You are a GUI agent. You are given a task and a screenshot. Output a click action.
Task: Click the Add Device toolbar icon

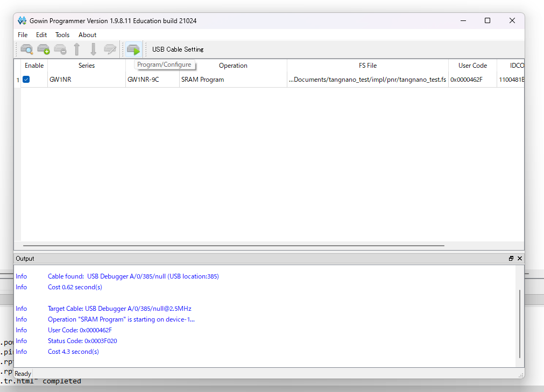(44, 49)
